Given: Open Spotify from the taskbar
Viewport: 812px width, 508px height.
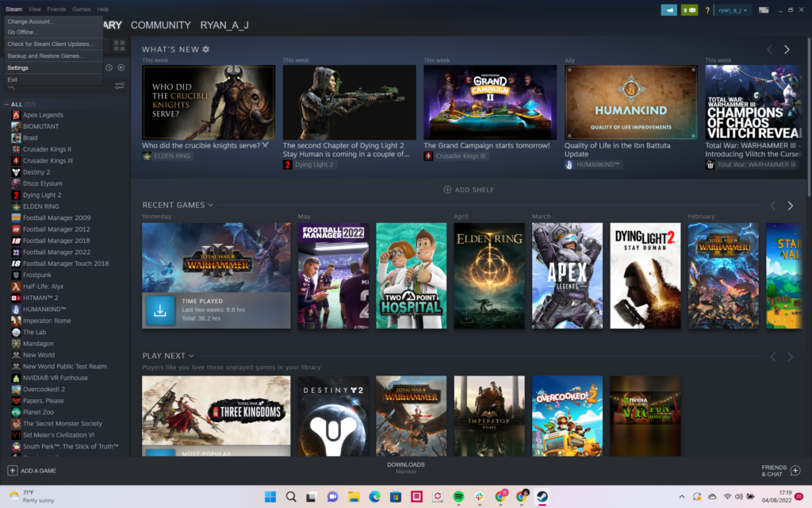Looking at the screenshot, I should point(458,497).
